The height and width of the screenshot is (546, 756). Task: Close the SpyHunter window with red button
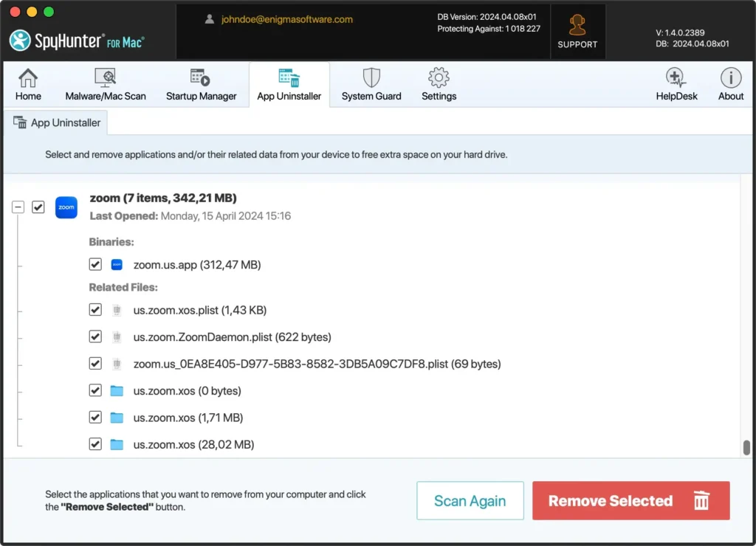click(15, 12)
